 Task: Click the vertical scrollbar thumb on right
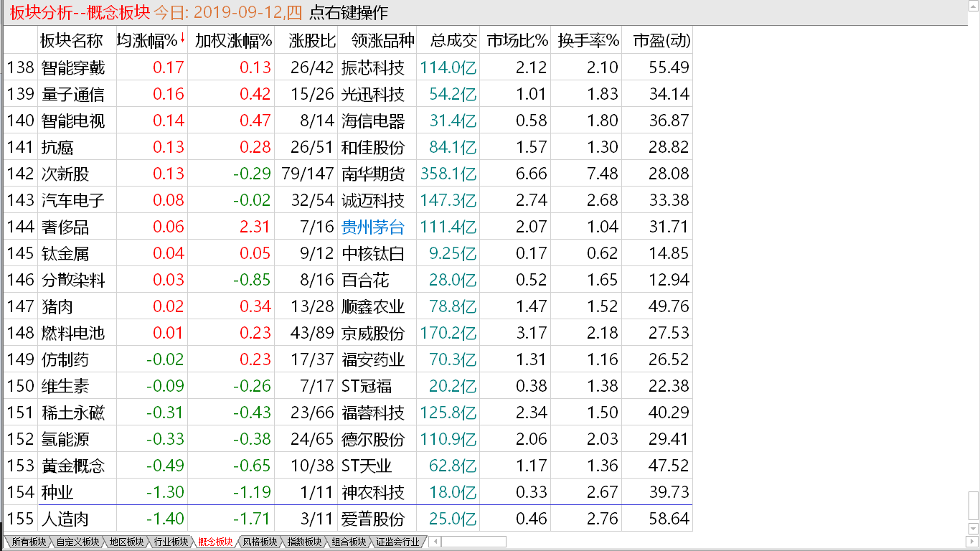click(x=974, y=507)
